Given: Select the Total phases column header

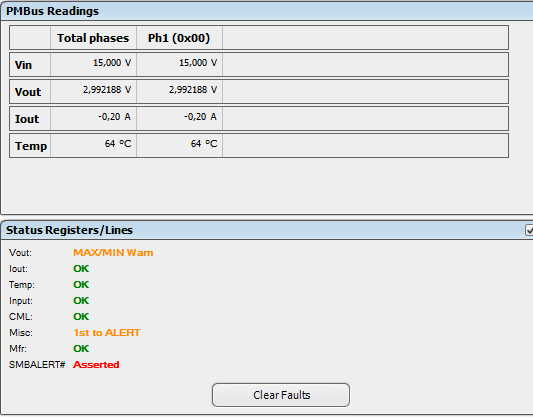Looking at the screenshot, I should pos(93,38).
